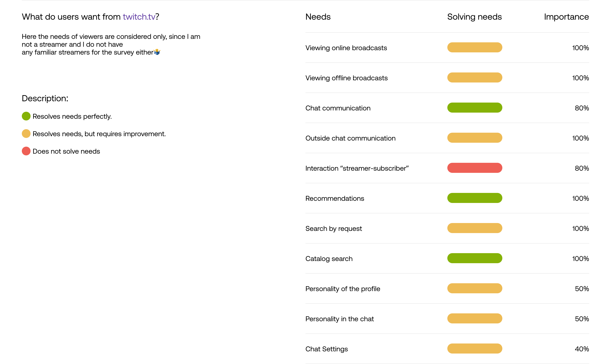Click the Description heading
Viewport: 611px width, 364px height.
click(x=45, y=98)
